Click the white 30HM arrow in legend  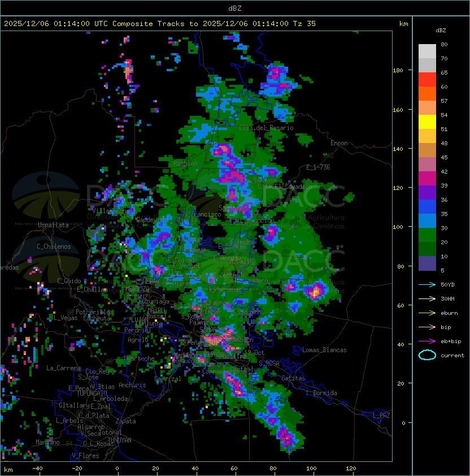click(427, 298)
